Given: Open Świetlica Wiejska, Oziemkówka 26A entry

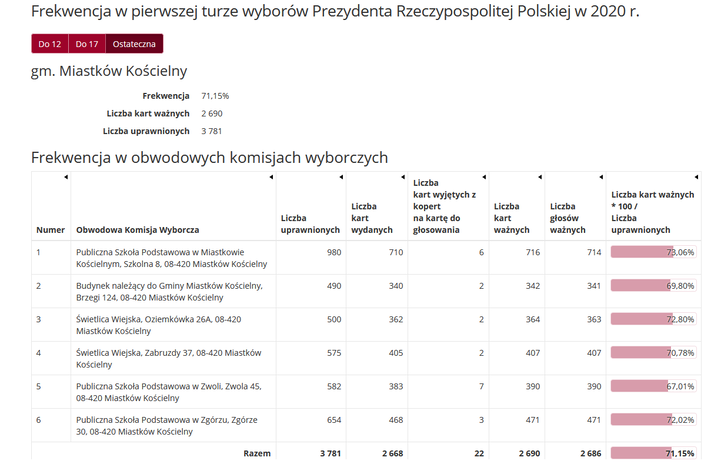Looking at the screenshot, I should coord(159,325).
